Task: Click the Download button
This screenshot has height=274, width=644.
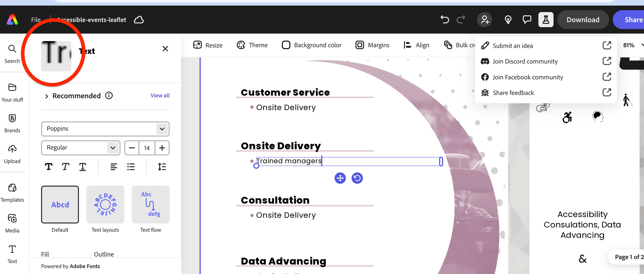Action: [583, 20]
